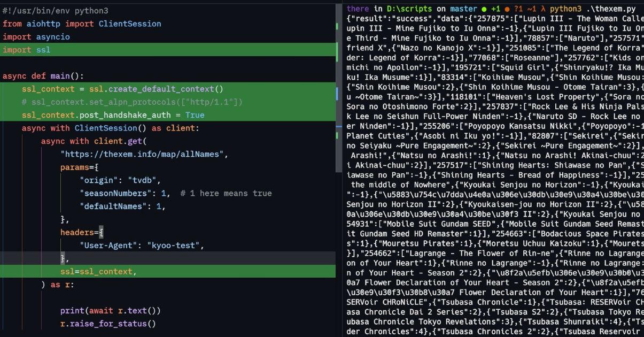Click the shebang line "#!/usr/bin/env python3"
The height and width of the screenshot is (337, 644).
click(55, 11)
